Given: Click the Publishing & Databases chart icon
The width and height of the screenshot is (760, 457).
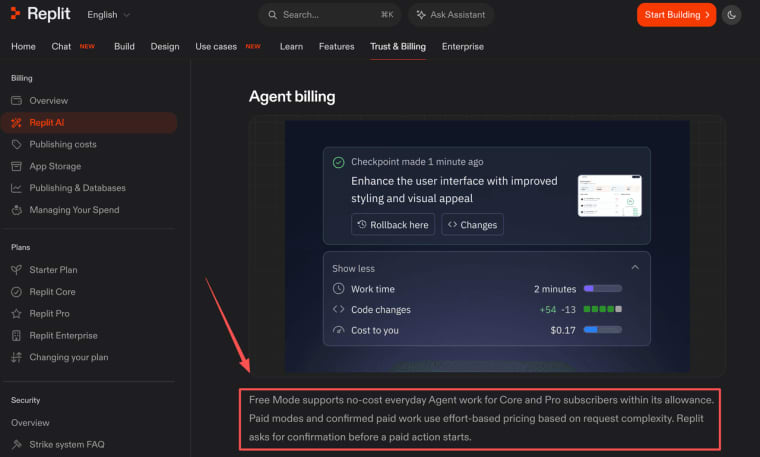Looking at the screenshot, I should click(16, 188).
